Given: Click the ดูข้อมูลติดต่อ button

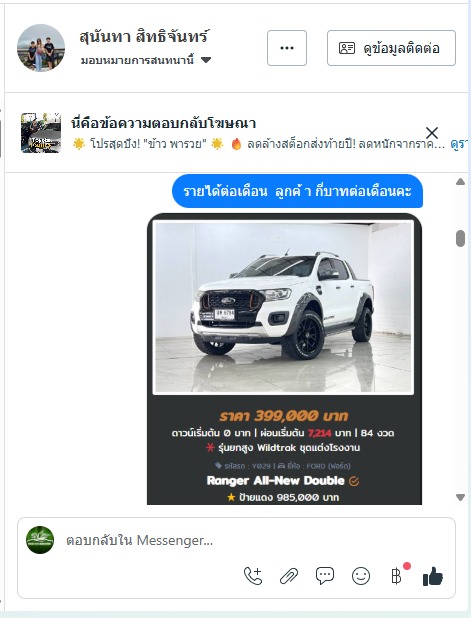Looking at the screenshot, I should pos(391,48).
